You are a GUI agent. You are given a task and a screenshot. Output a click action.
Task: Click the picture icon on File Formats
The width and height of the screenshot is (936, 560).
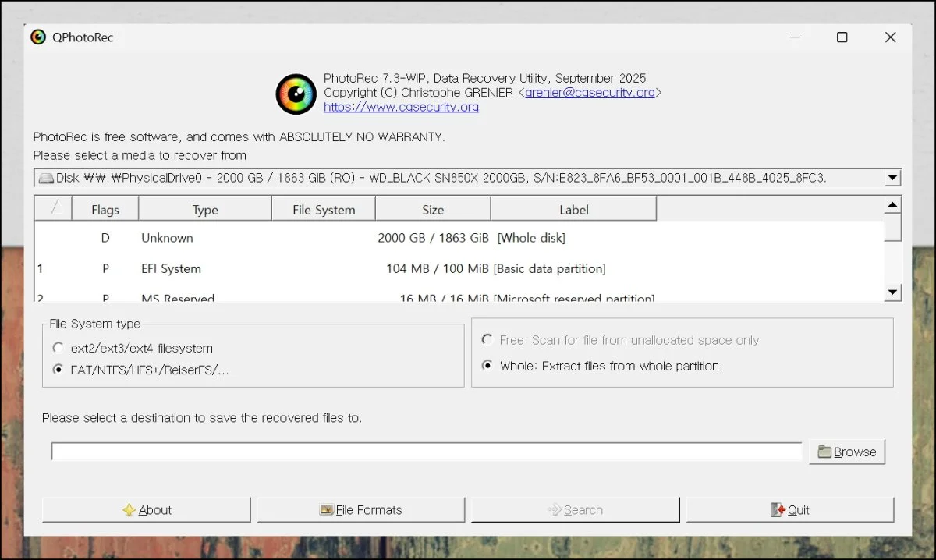(x=327, y=510)
